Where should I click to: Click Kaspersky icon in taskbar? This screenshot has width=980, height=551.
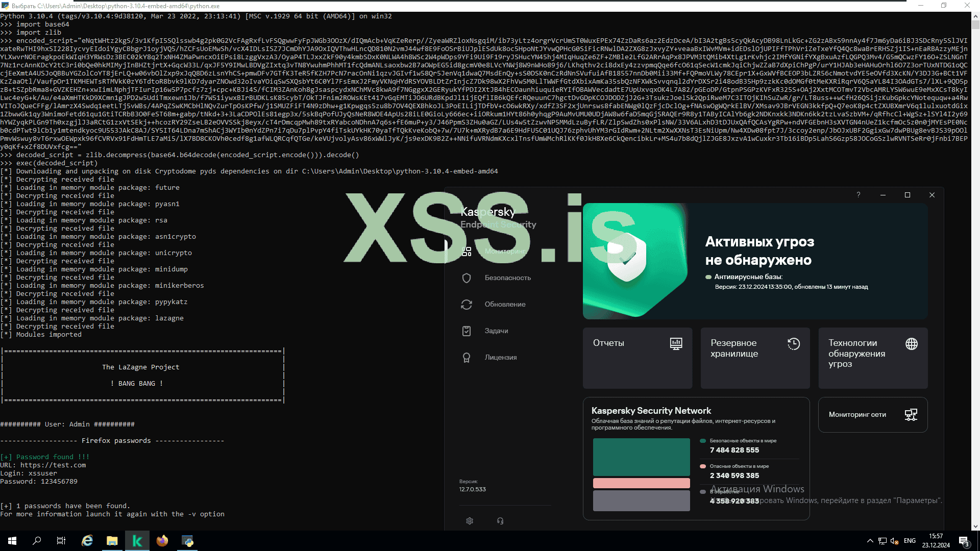tap(137, 541)
